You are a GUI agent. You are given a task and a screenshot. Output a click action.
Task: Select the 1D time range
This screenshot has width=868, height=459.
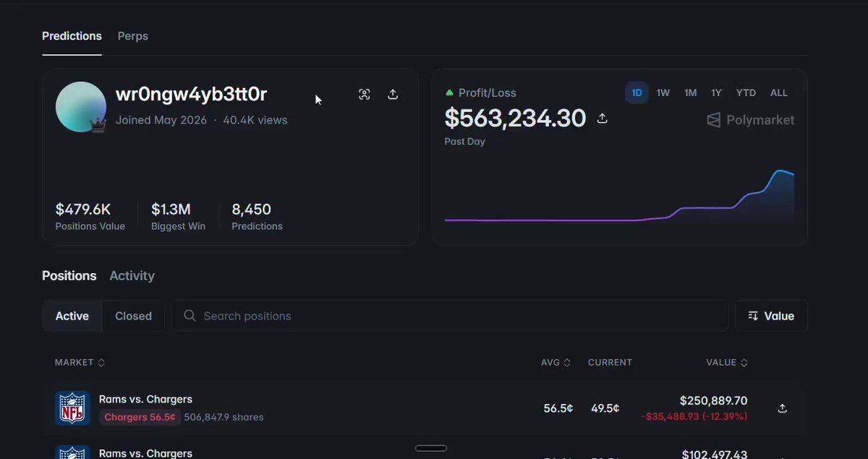(x=637, y=93)
